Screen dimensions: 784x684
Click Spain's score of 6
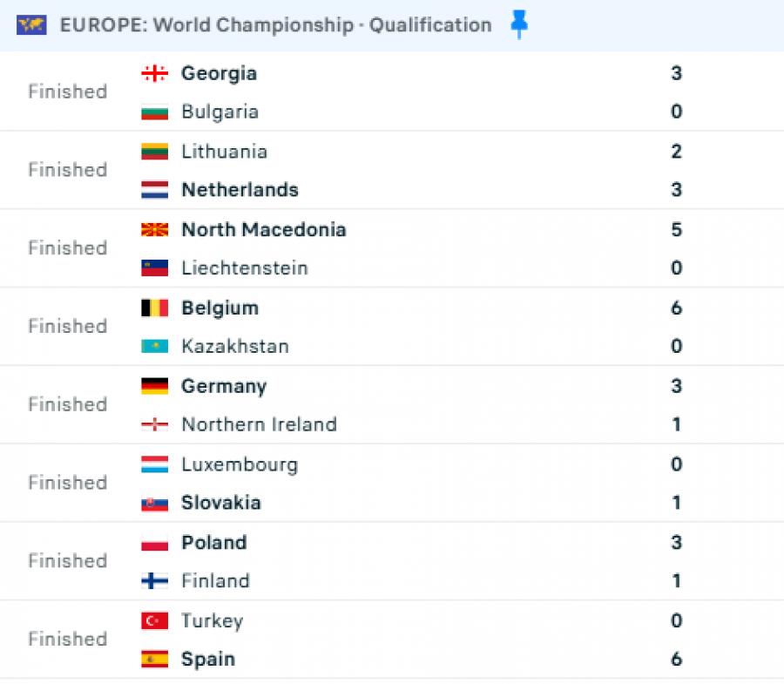pos(677,659)
